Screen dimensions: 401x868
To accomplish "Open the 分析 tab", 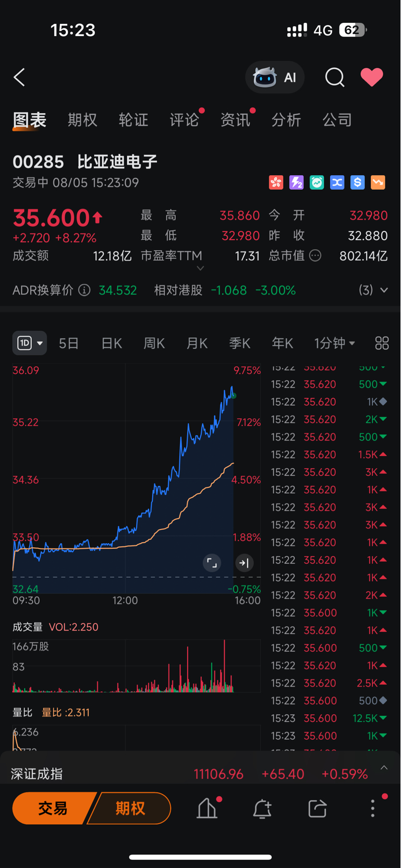I will tap(286, 120).
